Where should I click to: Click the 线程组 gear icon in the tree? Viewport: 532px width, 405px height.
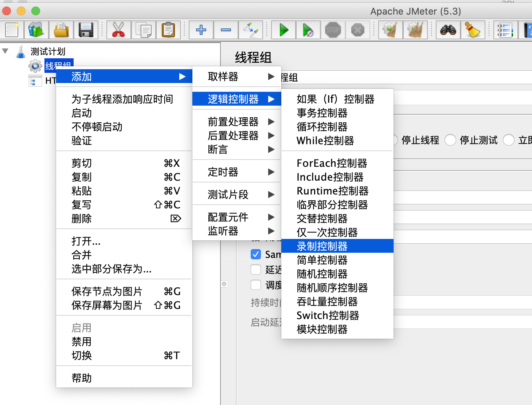[x=35, y=66]
